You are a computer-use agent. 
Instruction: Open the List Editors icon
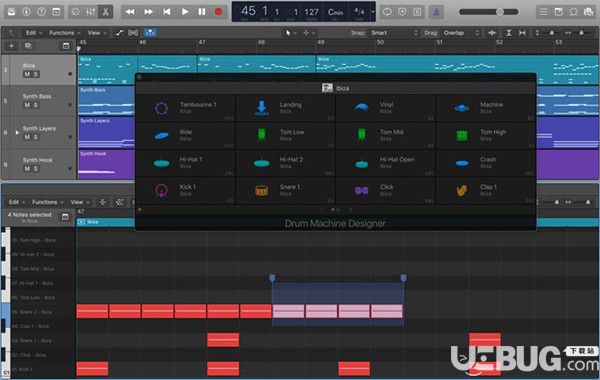(x=543, y=12)
